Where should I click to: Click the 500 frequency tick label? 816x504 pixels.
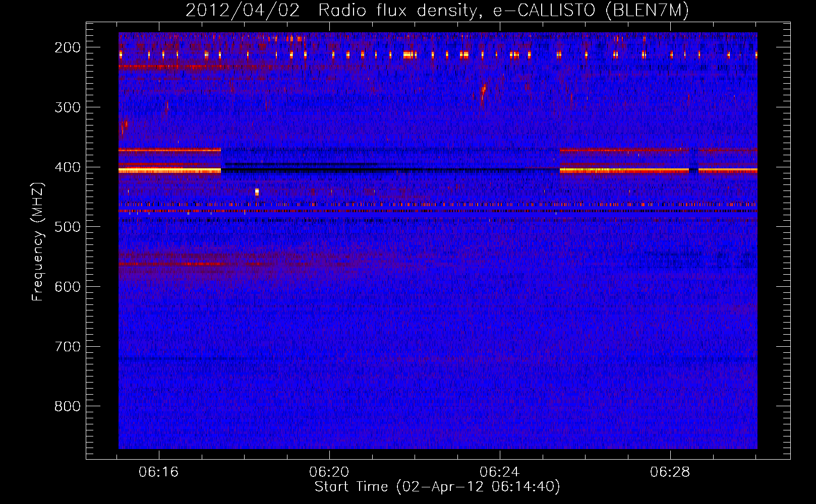68,227
